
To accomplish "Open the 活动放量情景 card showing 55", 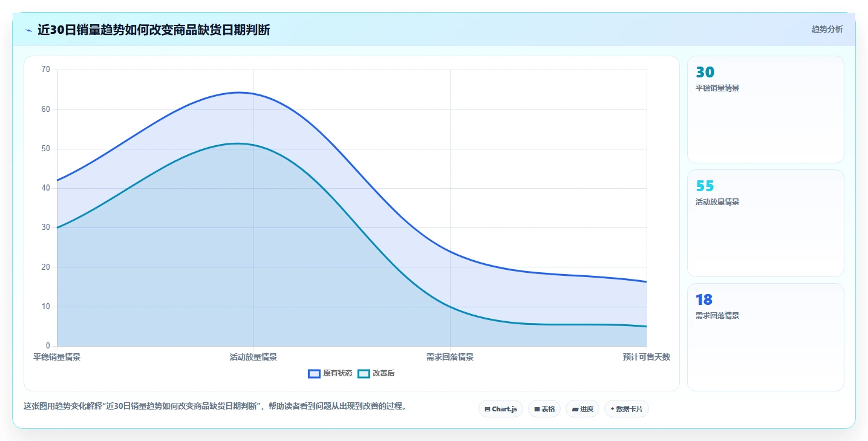I will click(x=765, y=223).
